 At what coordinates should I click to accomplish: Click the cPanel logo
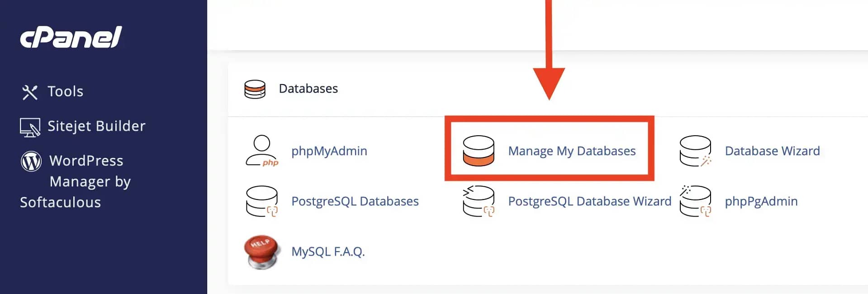(x=71, y=37)
